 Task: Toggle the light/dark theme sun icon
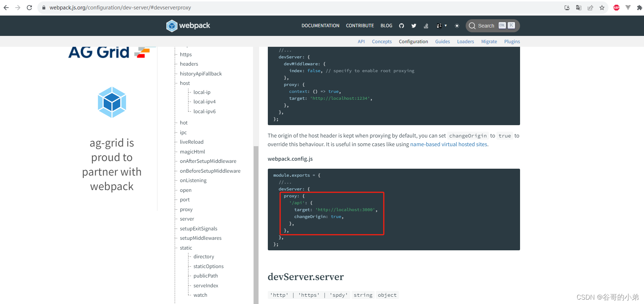click(x=457, y=26)
